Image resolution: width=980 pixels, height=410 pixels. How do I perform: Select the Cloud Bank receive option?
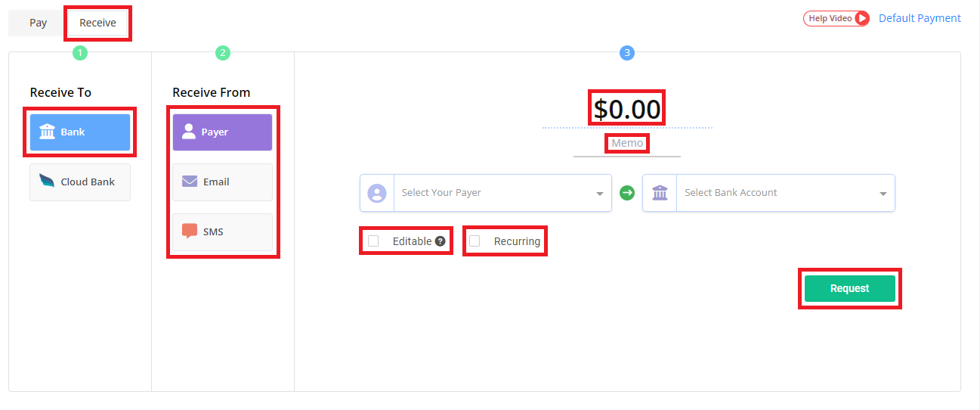80,182
